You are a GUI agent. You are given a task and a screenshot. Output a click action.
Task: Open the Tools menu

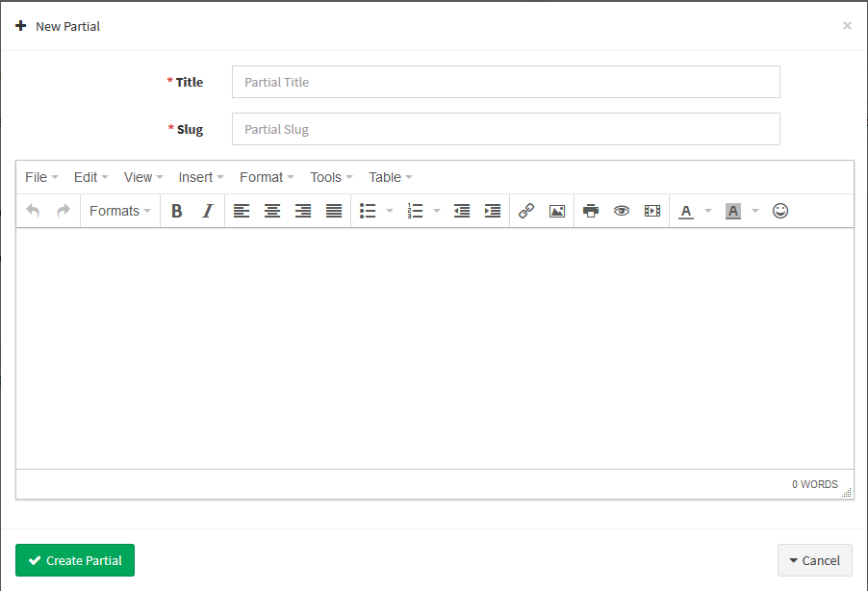point(331,177)
